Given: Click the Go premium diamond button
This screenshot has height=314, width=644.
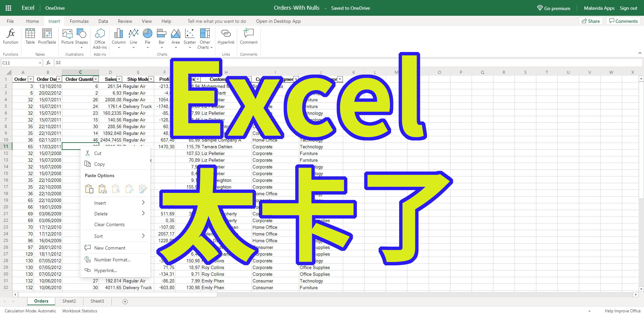Looking at the screenshot, I should [x=553, y=8].
